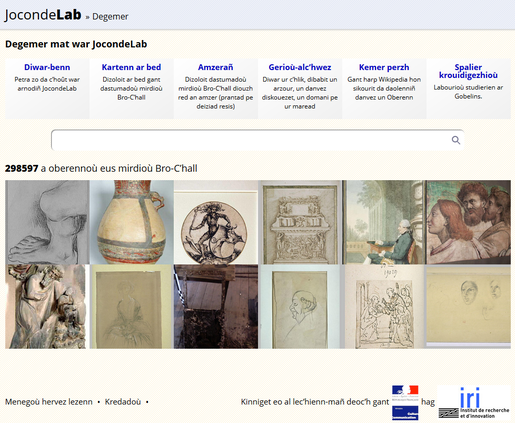Viewport: 515px width, 423px height.
Task: Open the IRI institute logo
Action: point(474,402)
